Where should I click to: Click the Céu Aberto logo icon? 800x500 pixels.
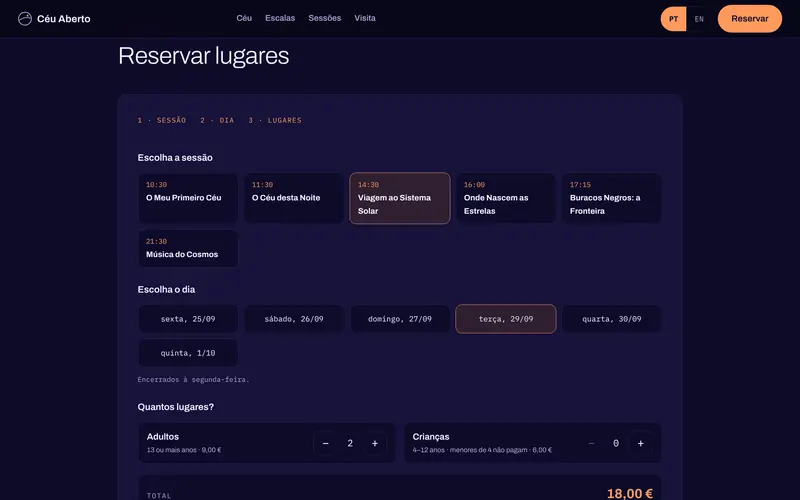24,19
